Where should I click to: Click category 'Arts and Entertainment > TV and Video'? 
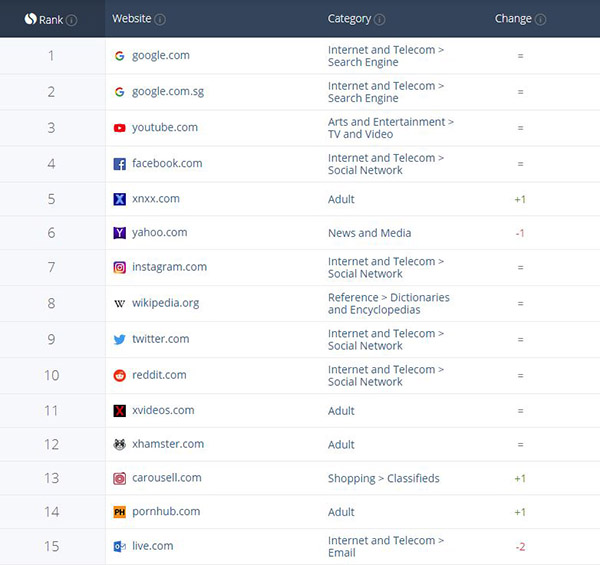[391, 128]
